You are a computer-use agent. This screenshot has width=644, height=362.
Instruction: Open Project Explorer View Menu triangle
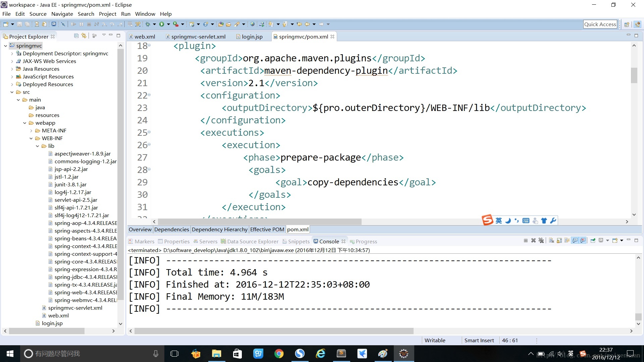(104, 35)
